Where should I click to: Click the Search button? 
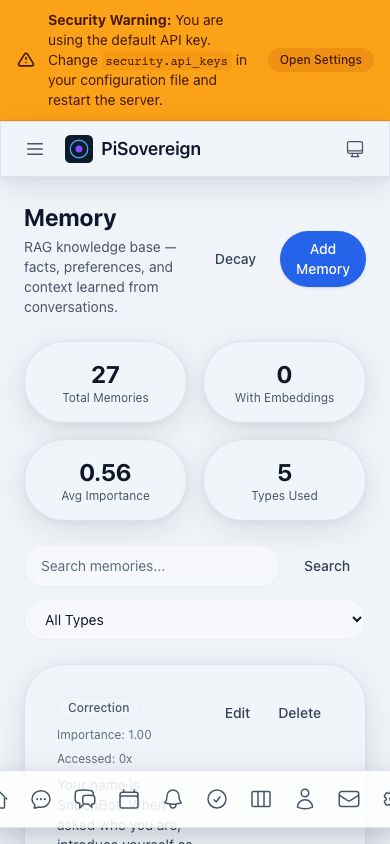[327, 566]
